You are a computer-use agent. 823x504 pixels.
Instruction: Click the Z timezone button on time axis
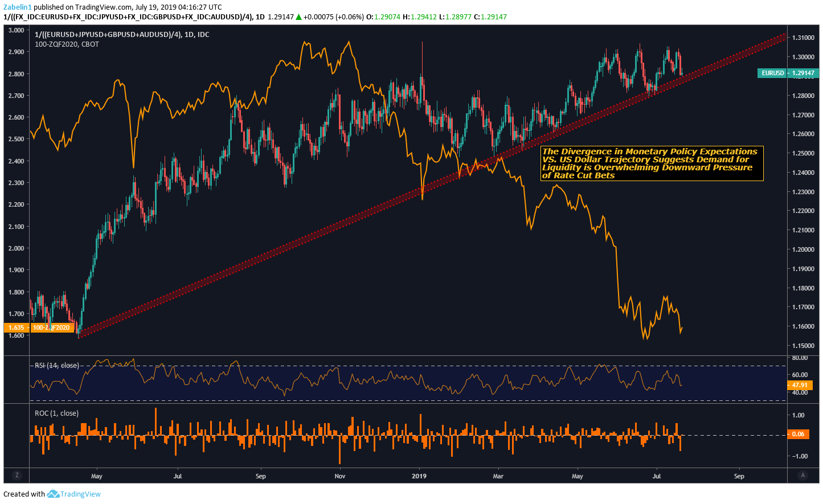pos(17,476)
